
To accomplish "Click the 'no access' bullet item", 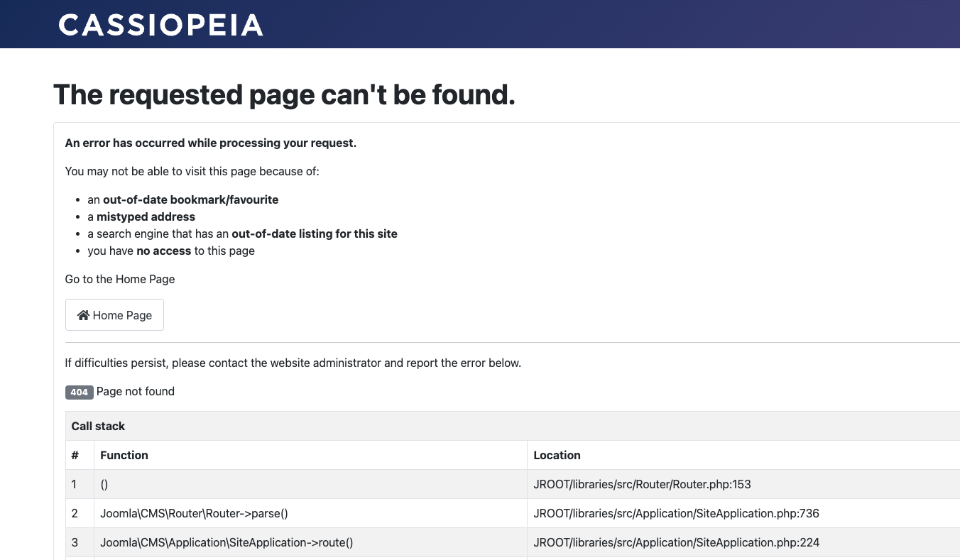I will click(x=170, y=251).
